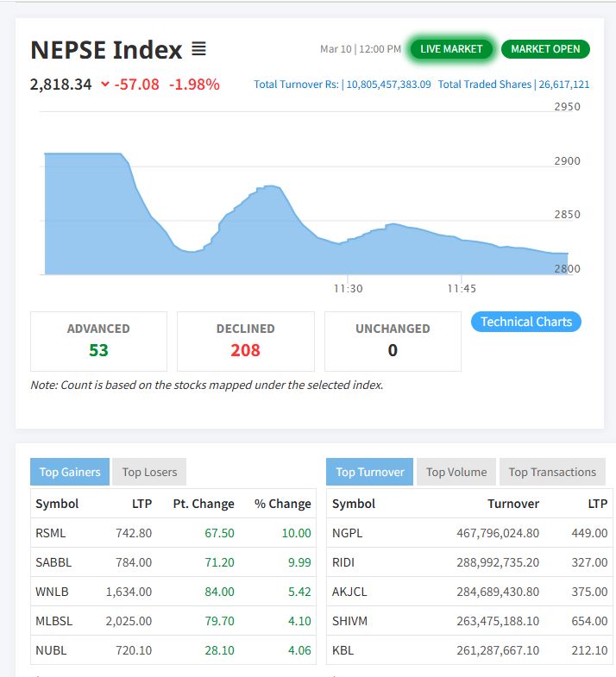The width and height of the screenshot is (616, 677).
Task: Switch to the Top Volume tab
Action: point(456,472)
